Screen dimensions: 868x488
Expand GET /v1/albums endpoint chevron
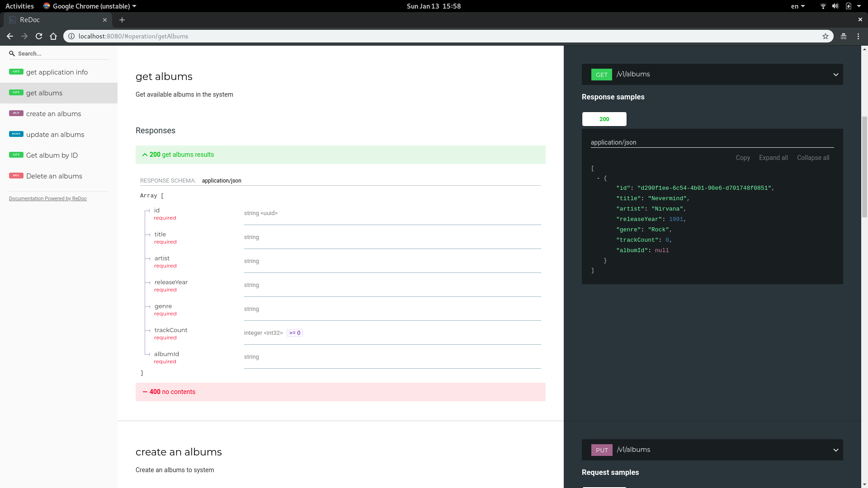[x=835, y=75]
